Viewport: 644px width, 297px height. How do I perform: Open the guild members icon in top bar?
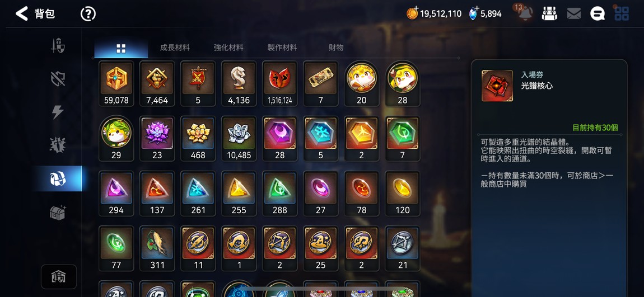(x=549, y=13)
